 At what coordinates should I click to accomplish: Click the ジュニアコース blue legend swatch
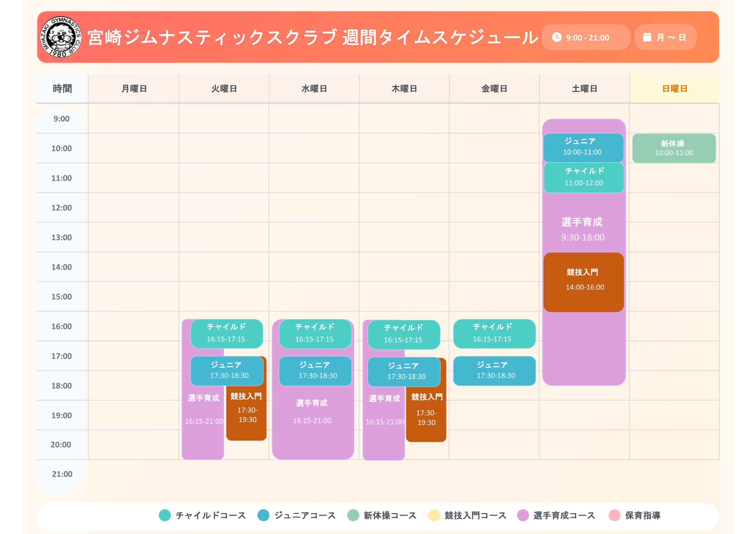tap(263, 515)
